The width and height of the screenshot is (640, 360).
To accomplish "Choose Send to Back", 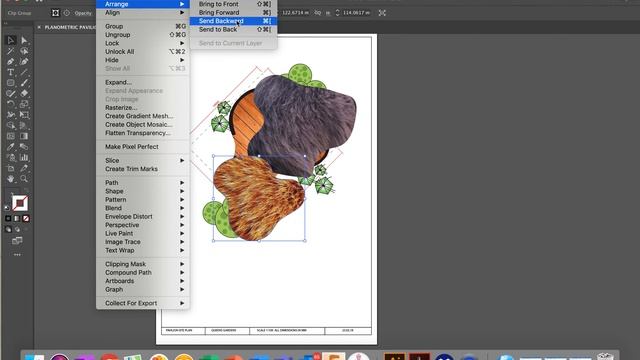I will click(x=233, y=29).
